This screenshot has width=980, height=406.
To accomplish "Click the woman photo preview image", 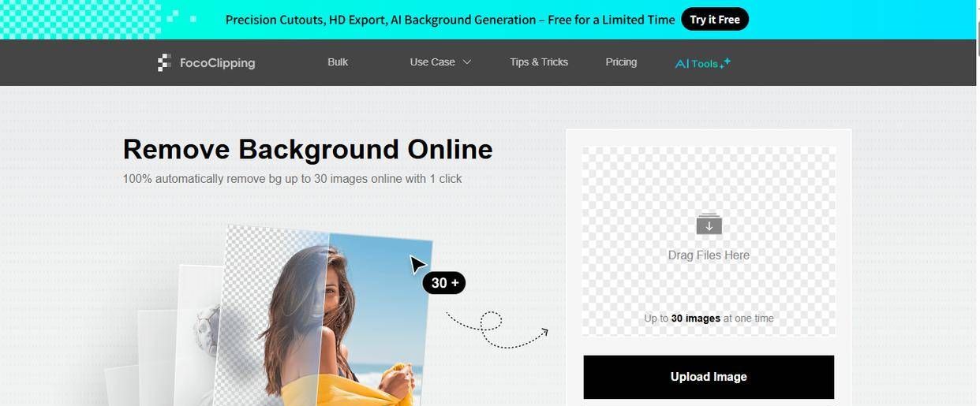I will (326, 315).
